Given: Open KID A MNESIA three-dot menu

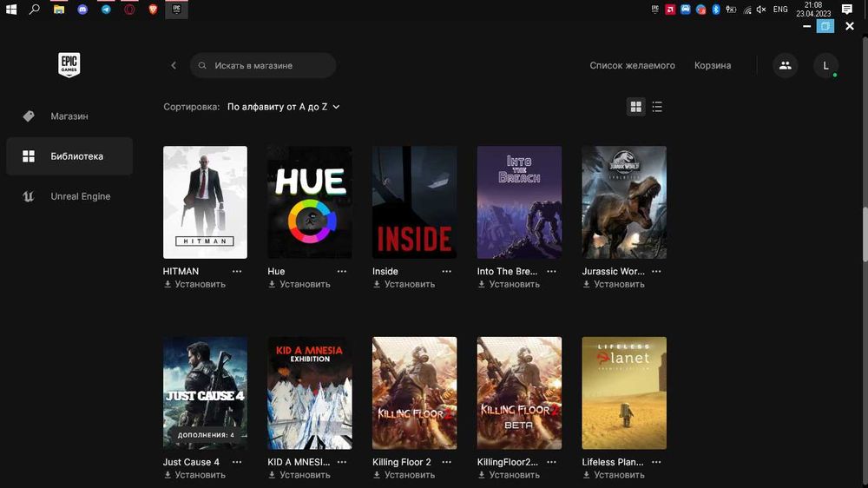Looking at the screenshot, I should tap(341, 462).
